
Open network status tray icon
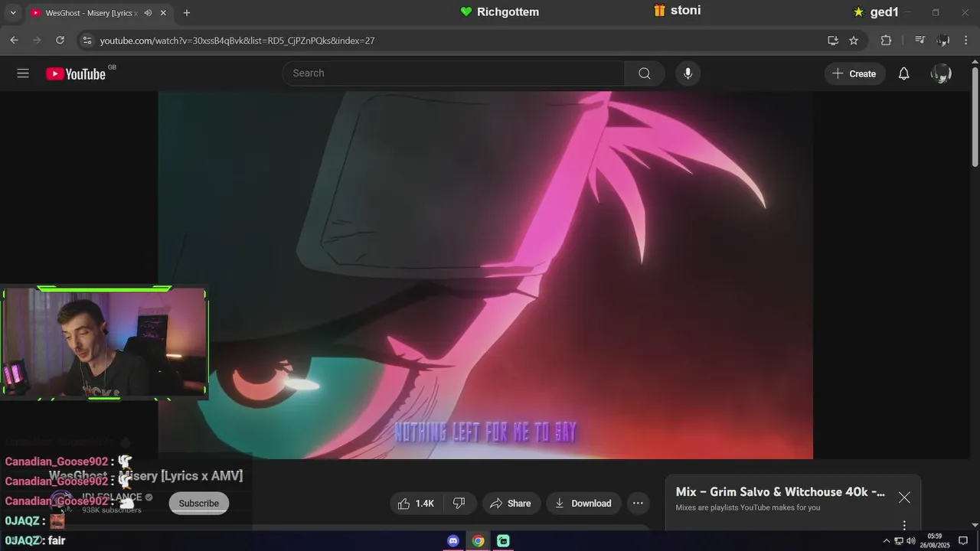(899, 541)
